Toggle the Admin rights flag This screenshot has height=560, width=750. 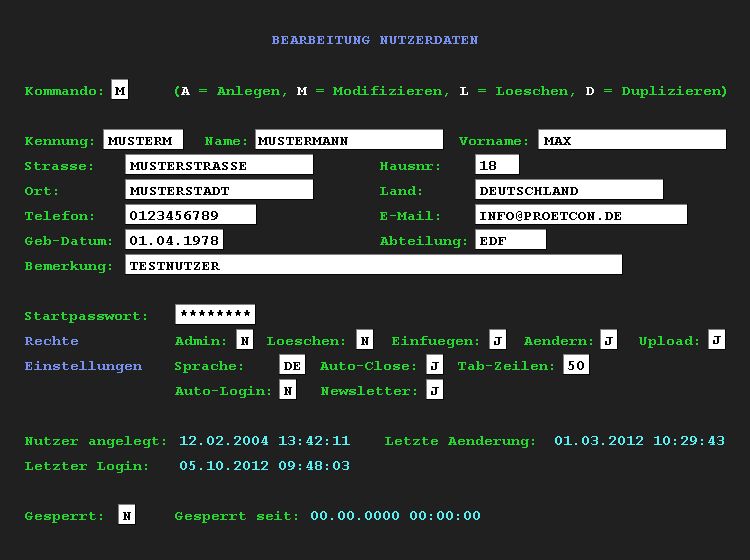244,341
